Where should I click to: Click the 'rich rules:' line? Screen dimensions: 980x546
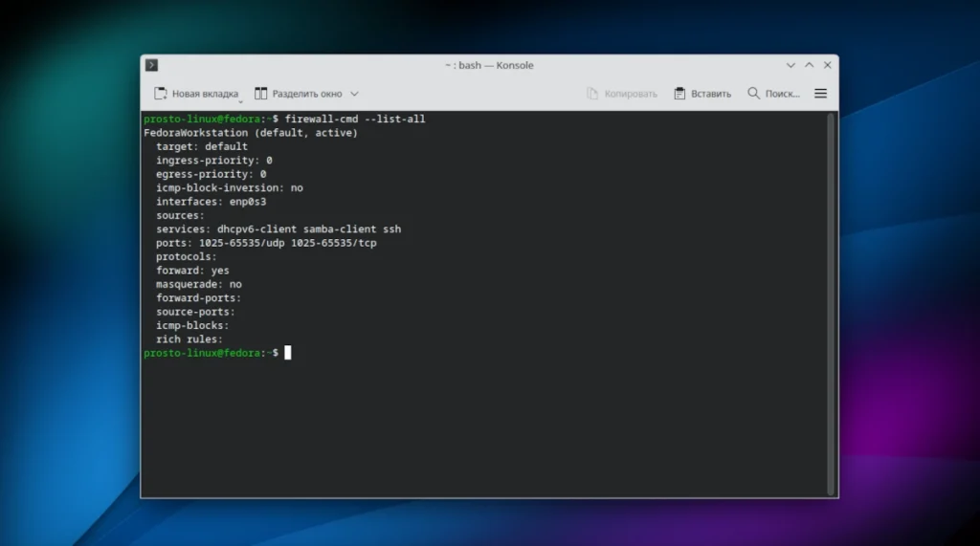coord(189,339)
